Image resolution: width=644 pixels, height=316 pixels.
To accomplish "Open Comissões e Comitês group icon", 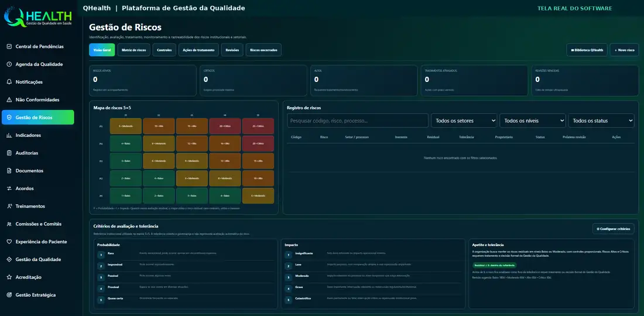I will pos(9,224).
